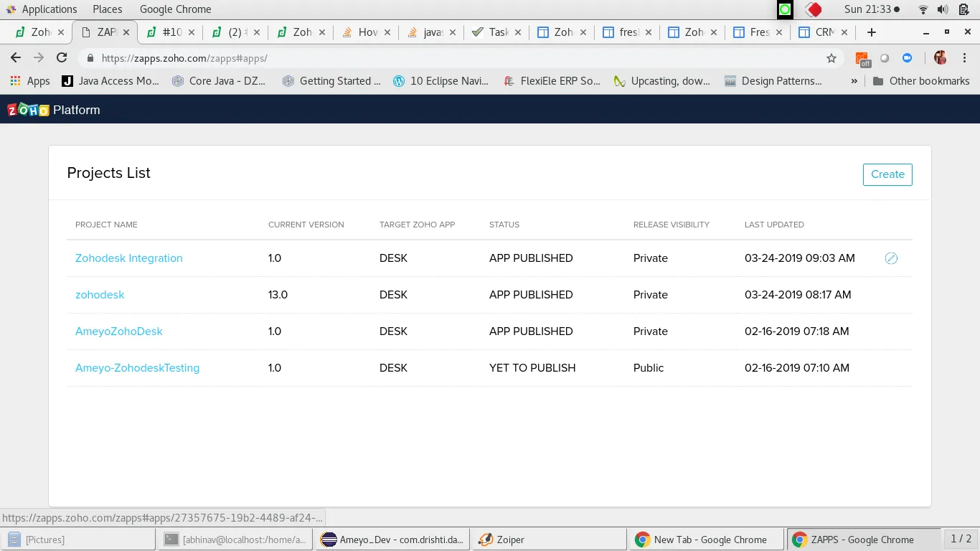The height and width of the screenshot is (551, 980).
Task: Click the Wi-Fi icon in top panel
Action: tap(923, 9)
